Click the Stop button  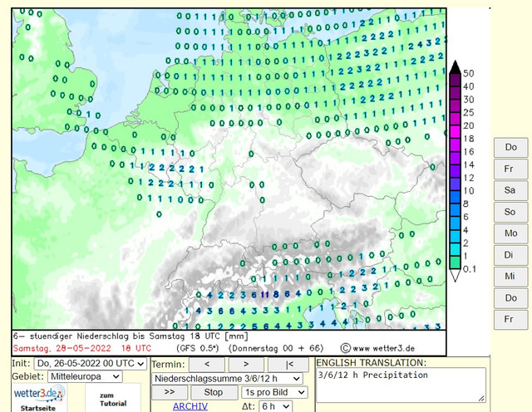[214, 392]
